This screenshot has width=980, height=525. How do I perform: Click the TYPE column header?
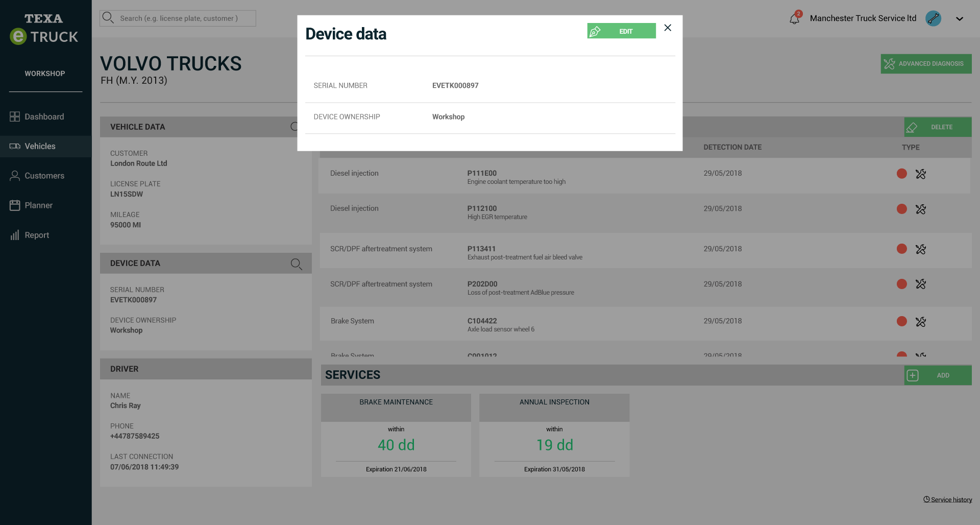pos(911,147)
